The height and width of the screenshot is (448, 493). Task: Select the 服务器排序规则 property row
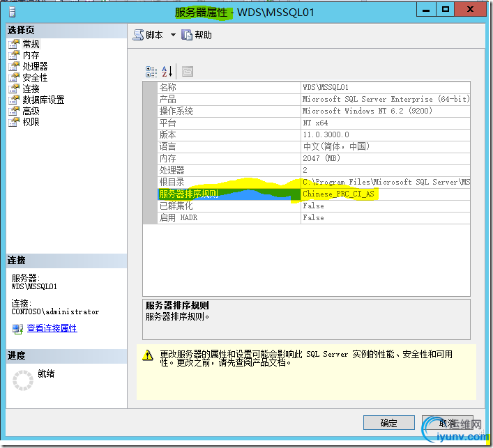pos(314,194)
